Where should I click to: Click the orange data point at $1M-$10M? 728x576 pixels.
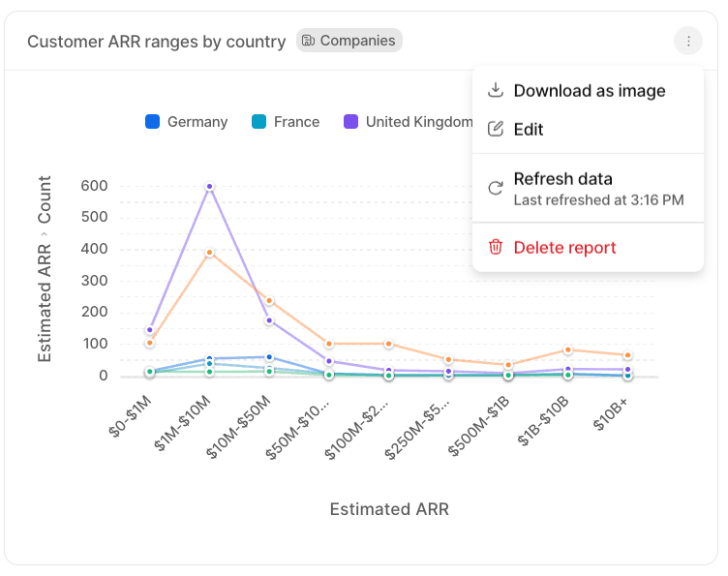tap(209, 253)
